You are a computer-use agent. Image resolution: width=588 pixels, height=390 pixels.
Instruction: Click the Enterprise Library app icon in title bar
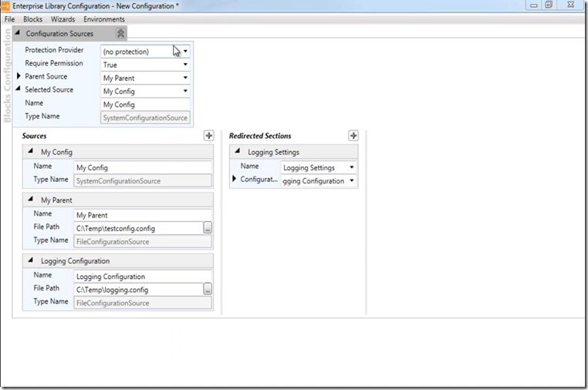[5, 5]
